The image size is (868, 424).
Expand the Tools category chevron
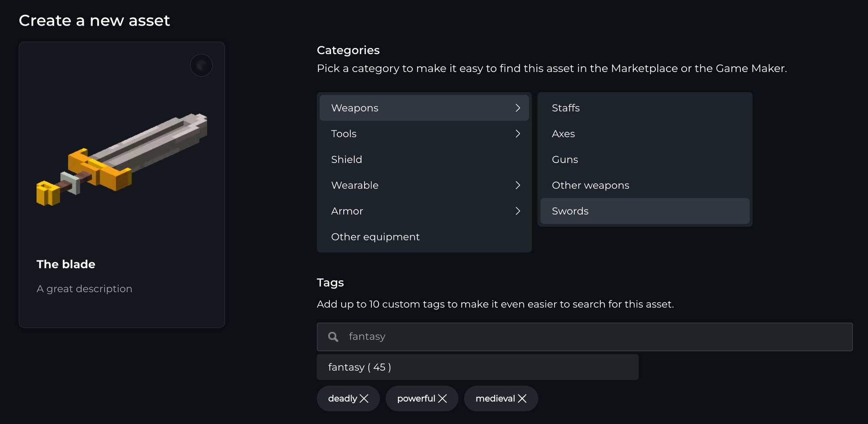coord(518,134)
